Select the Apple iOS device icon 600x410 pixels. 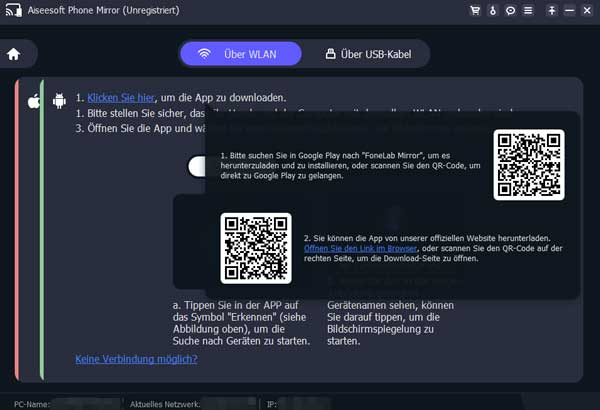tap(33, 100)
